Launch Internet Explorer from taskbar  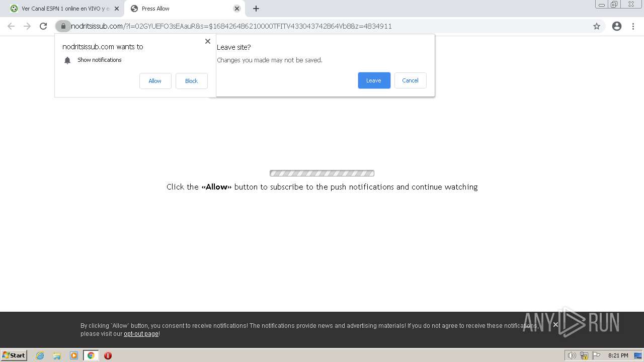pyautogui.click(x=40, y=355)
